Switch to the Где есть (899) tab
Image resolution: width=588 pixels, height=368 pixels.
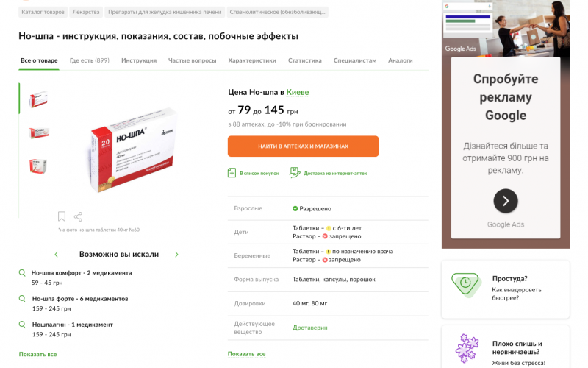pos(90,60)
